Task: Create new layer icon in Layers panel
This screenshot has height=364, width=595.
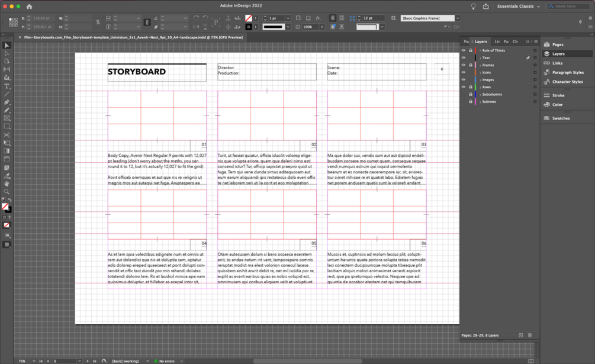Action: click(520, 335)
